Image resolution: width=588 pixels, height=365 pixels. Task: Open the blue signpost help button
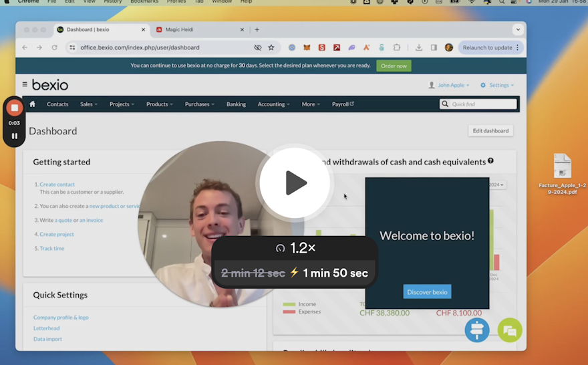pos(477,330)
